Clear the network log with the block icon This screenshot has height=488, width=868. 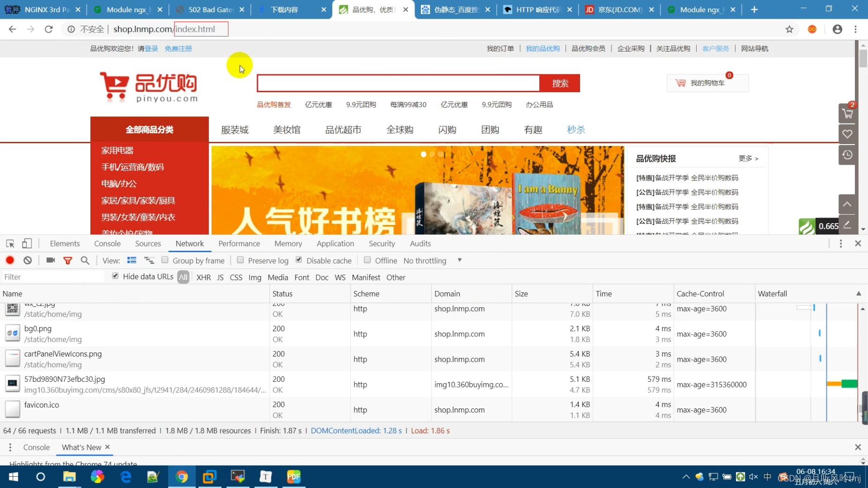(x=27, y=260)
